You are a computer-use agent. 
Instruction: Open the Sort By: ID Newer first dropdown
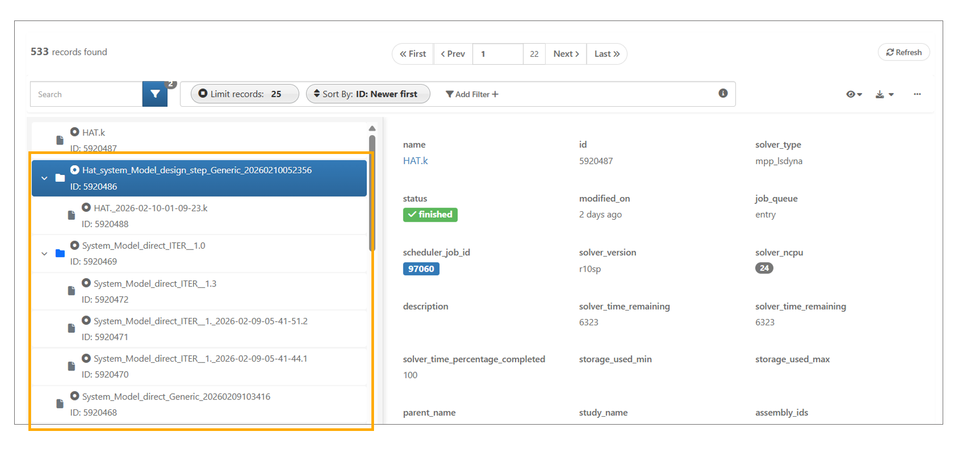(368, 94)
